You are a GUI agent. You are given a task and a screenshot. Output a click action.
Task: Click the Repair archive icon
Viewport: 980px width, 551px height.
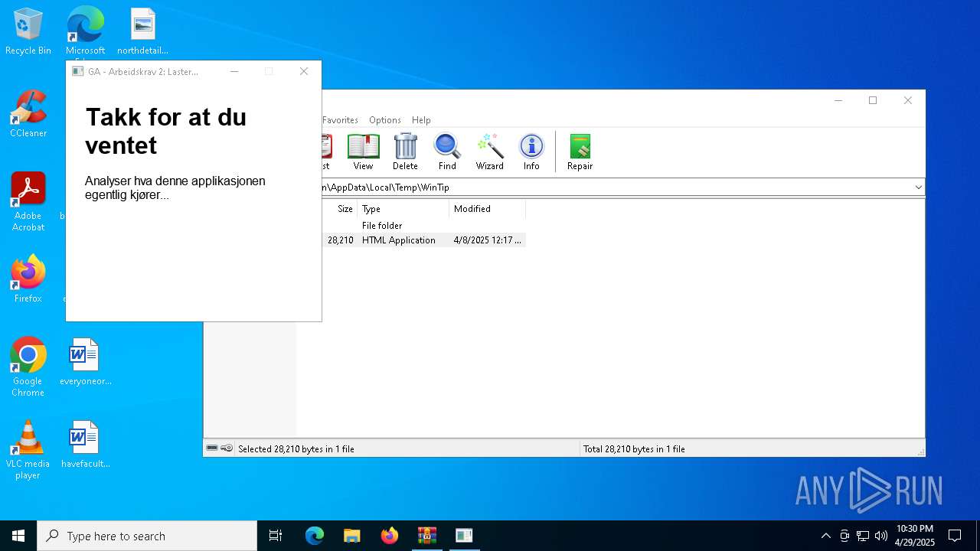[x=580, y=152]
